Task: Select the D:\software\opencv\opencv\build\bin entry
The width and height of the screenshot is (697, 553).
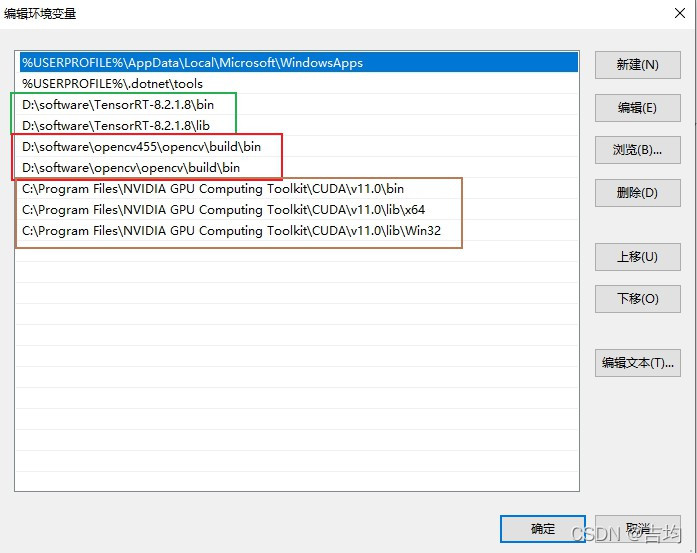Action: pos(298,168)
